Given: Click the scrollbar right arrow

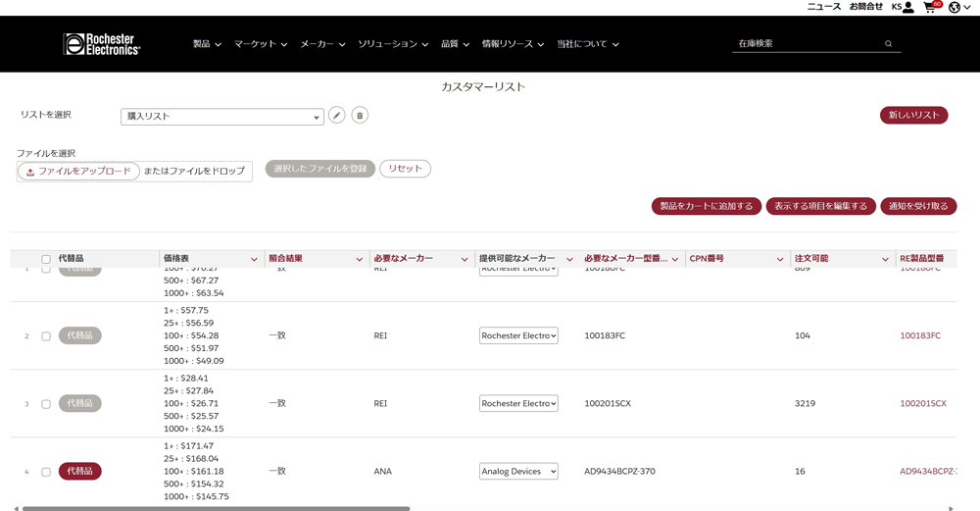Looking at the screenshot, I should (951, 508).
